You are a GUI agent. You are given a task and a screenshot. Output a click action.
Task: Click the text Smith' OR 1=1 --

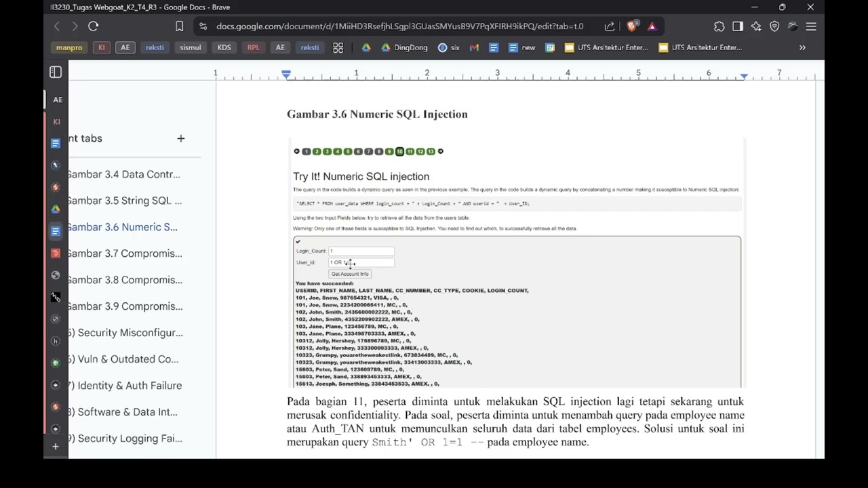pos(427,442)
